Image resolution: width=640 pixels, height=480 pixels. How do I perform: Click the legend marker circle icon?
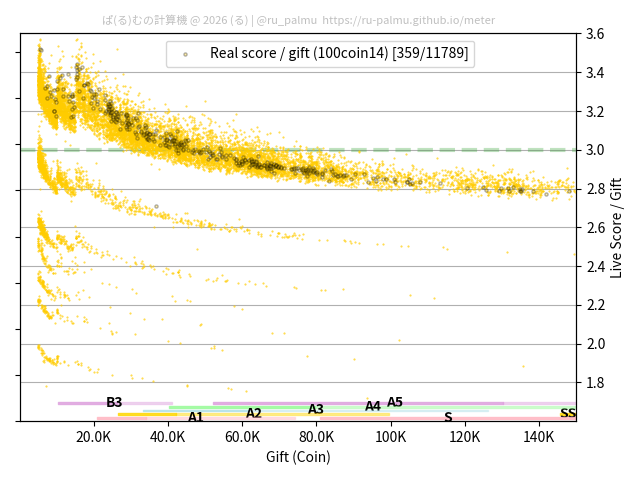click(185, 54)
